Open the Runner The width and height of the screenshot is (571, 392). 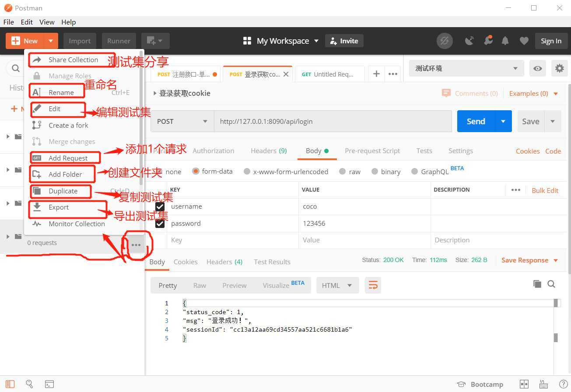tap(119, 41)
